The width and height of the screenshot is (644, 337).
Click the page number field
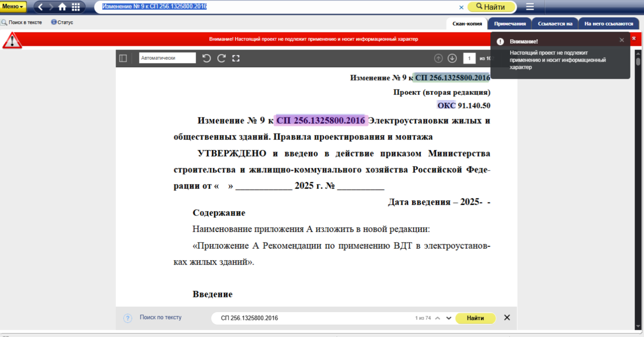469,58
